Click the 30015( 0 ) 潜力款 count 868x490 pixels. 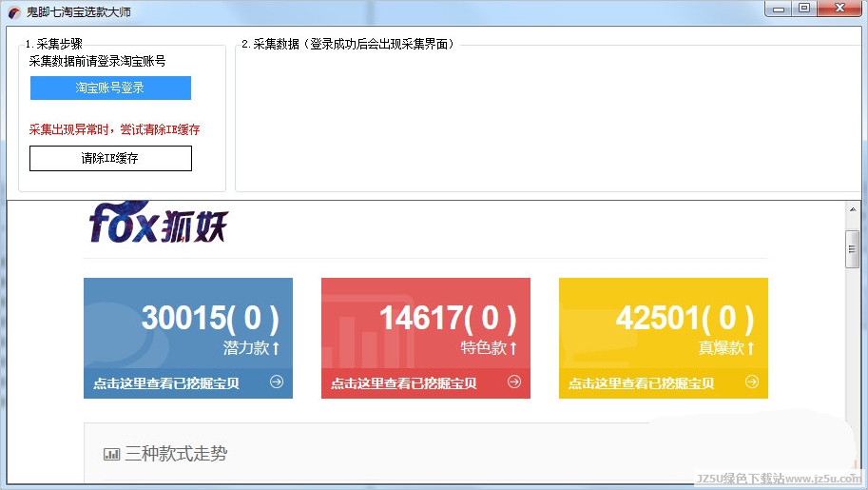[210, 318]
